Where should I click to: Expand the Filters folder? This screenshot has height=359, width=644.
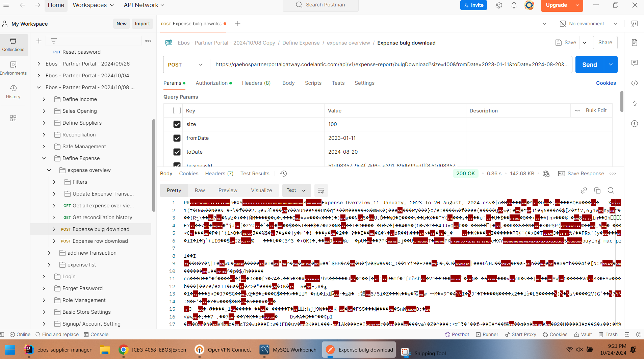(x=54, y=182)
